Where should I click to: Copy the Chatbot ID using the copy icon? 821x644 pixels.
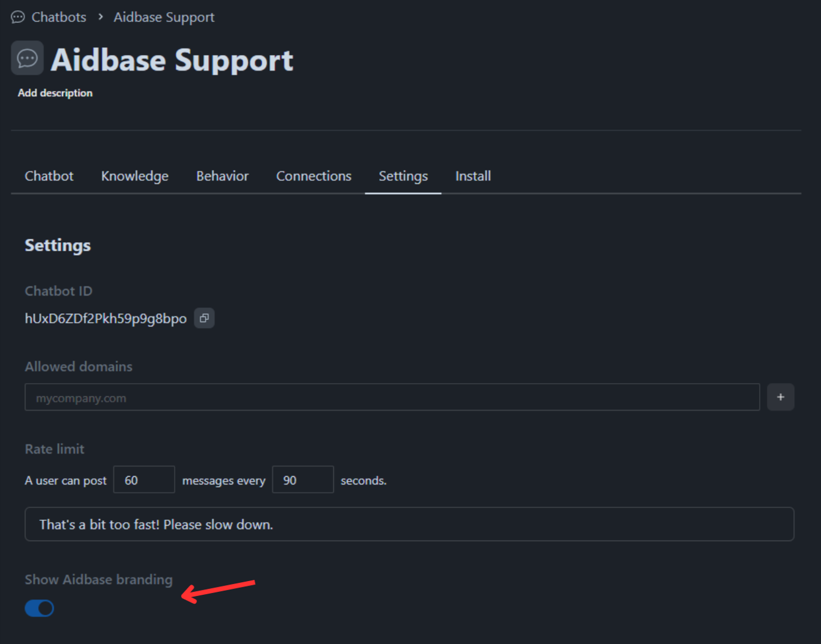click(204, 318)
